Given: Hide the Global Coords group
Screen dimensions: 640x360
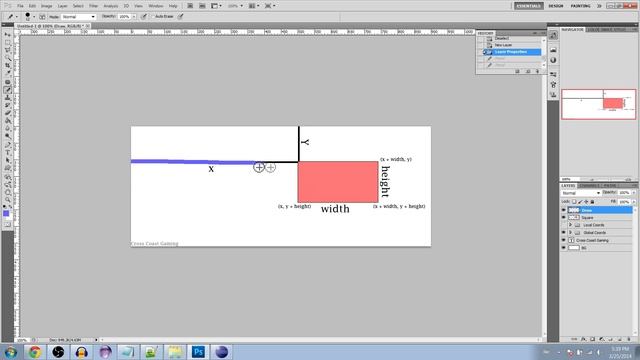Looking at the screenshot, I should [564, 233].
